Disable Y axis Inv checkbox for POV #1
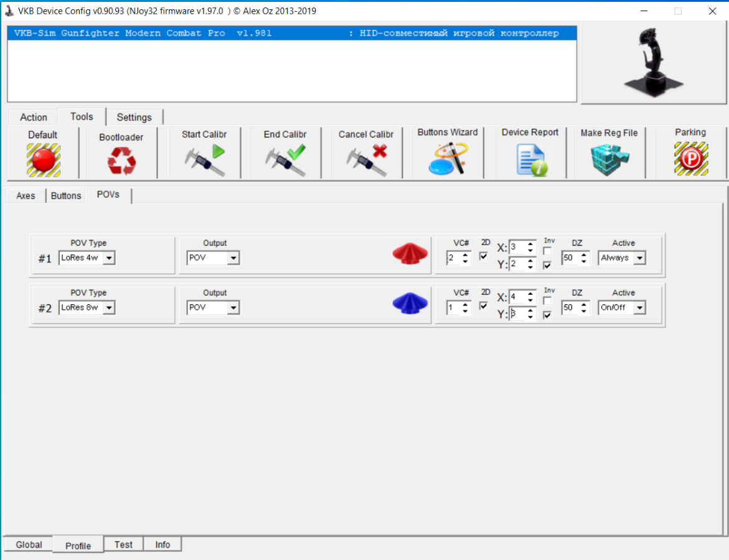Viewport: 729px width, 560px height. pyautogui.click(x=547, y=265)
